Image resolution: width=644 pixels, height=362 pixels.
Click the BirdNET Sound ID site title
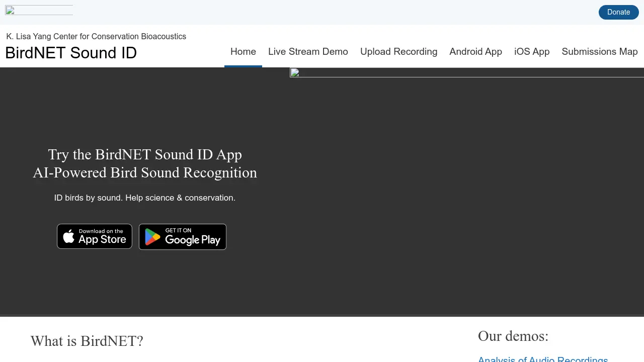(71, 53)
